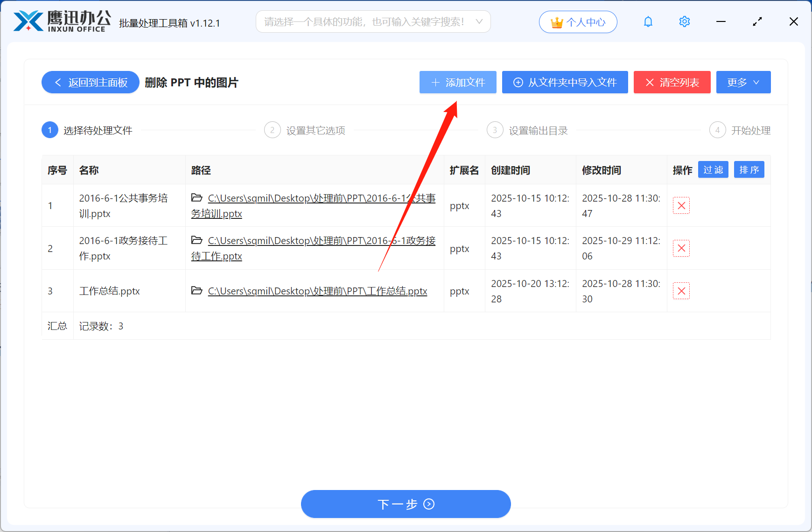Click step 3 设置输出目录 indicator
812x532 pixels.
(495, 130)
